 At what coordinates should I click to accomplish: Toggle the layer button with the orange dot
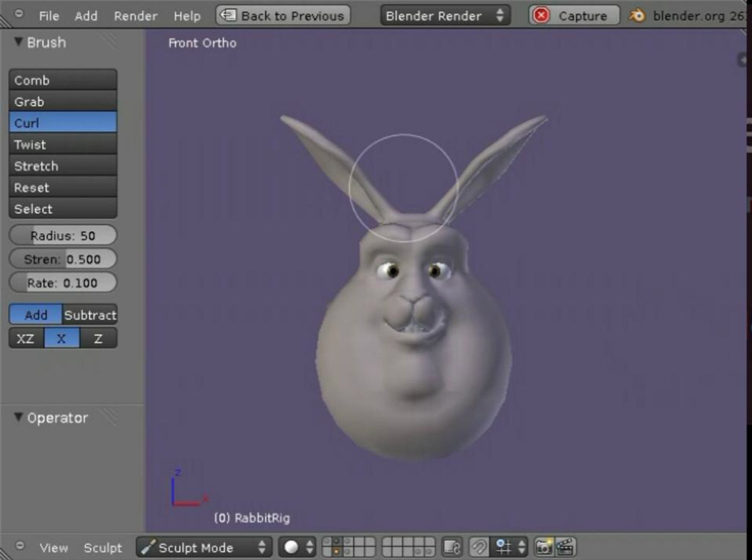click(336, 552)
